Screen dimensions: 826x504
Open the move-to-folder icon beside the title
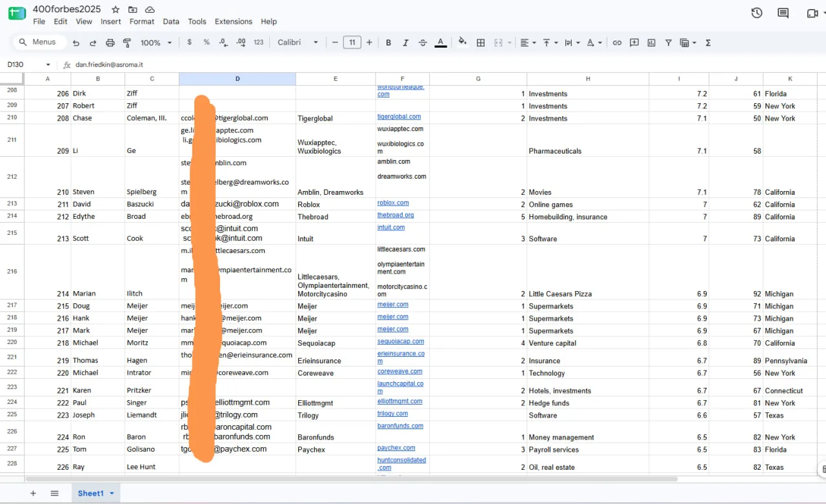[133, 10]
